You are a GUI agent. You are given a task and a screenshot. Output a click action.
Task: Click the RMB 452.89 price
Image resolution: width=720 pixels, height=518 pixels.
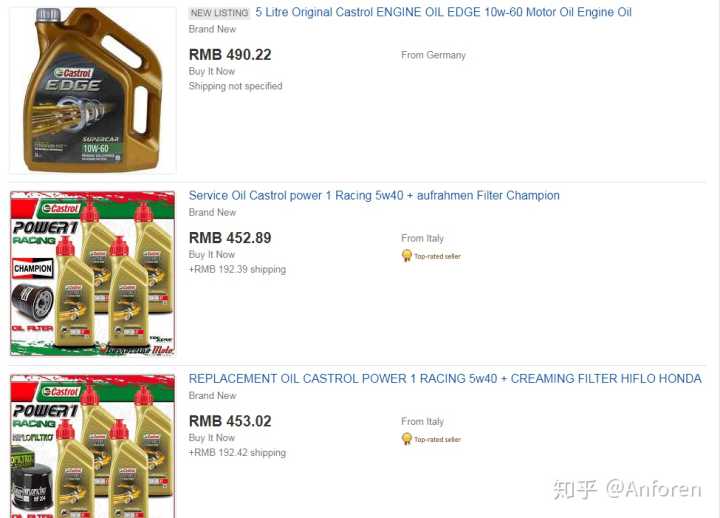click(230, 238)
